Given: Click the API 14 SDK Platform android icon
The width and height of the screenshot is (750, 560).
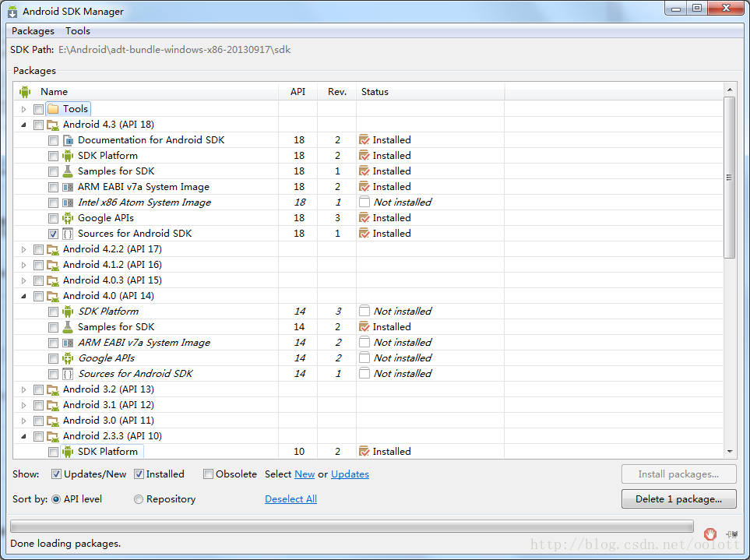Looking at the screenshot, I should 68,312.
